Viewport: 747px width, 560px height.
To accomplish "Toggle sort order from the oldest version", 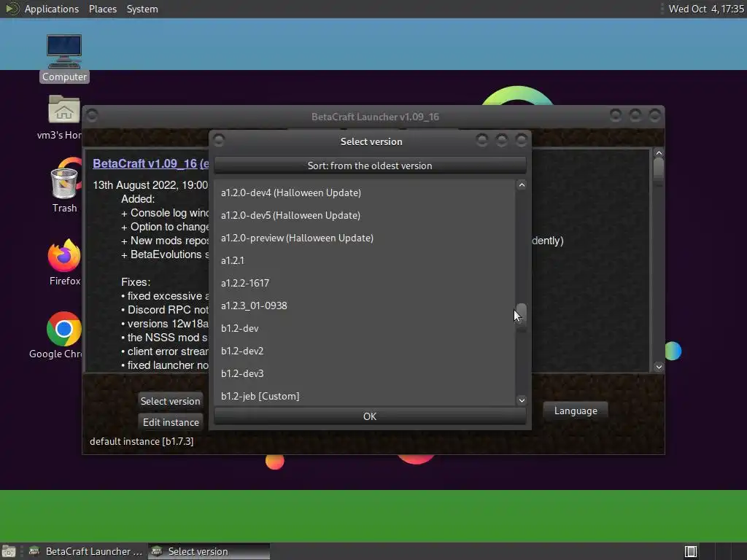I will coord(370,166).
